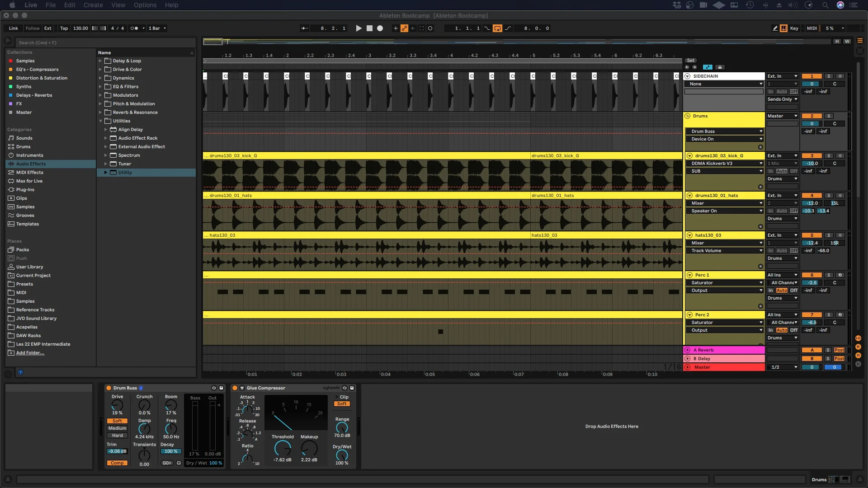Toggle computer MIDI keyboard icon

[783, 28]
